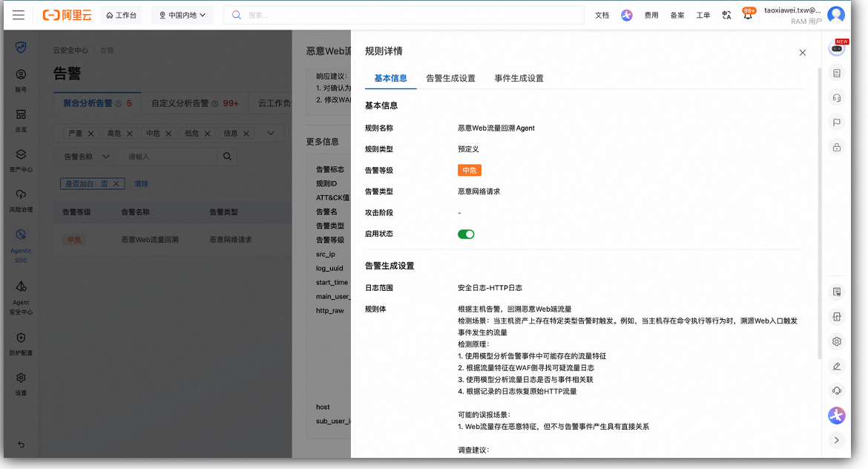
Task: Open 总览 in the left sidebar
Action: point(21,120)
